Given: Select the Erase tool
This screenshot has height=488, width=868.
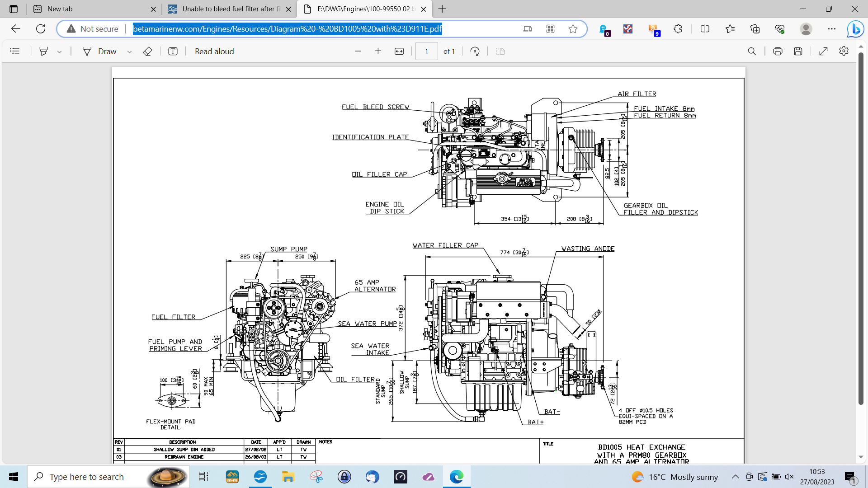Looking at the screenshot, I should 147,52.
